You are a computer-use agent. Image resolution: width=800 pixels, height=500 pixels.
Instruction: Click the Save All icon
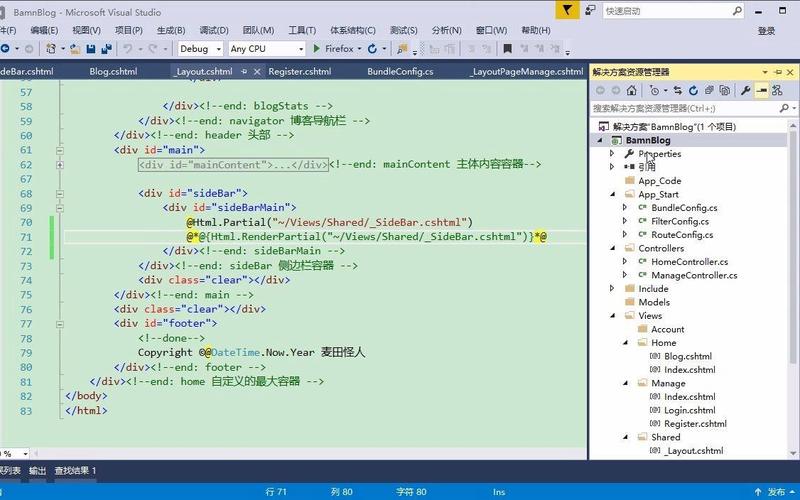point(106,49)
